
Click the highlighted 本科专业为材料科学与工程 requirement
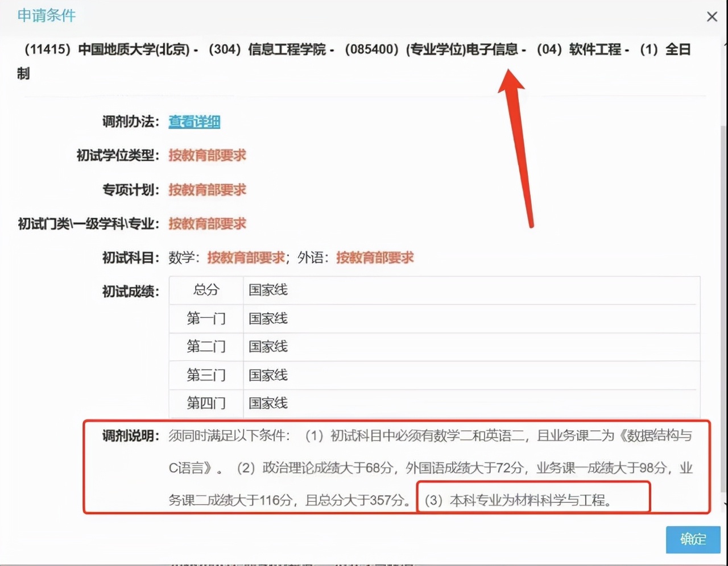pyautogui.click(x=533, y=497)
